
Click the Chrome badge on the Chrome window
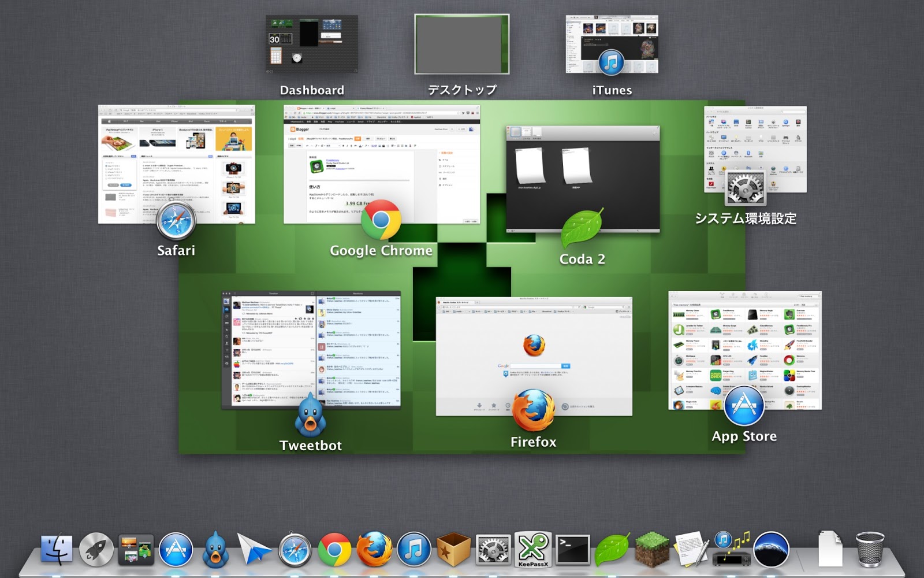381,220
